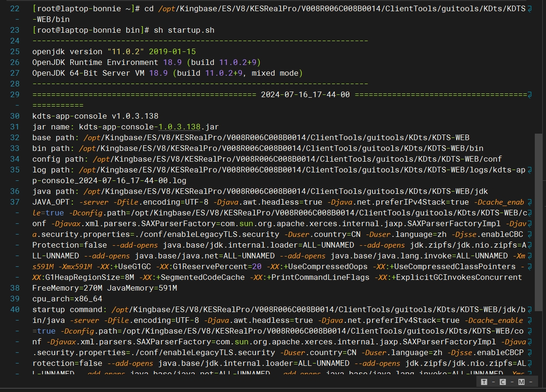
Task: Click 'OpenJDK Runtime Environment' text
Action: (x=95, y=62)
